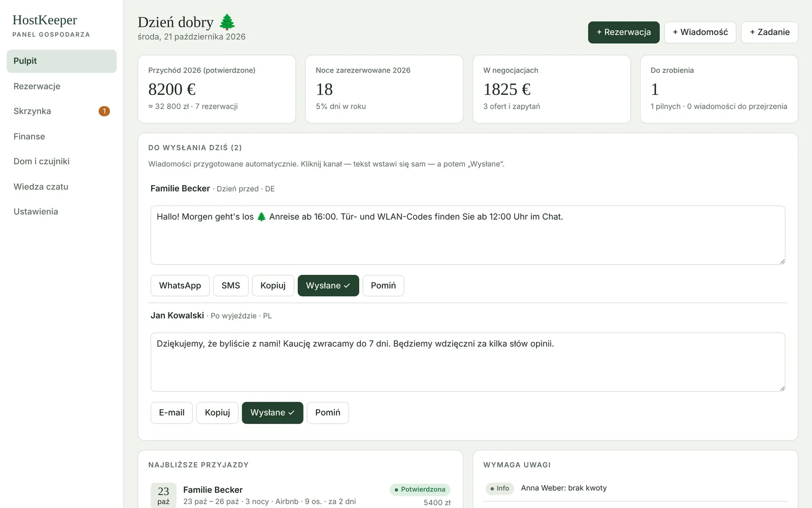Click the Familie Becker name in the messages section
This screenshot has width=812, height=508.
coord(180,188)
